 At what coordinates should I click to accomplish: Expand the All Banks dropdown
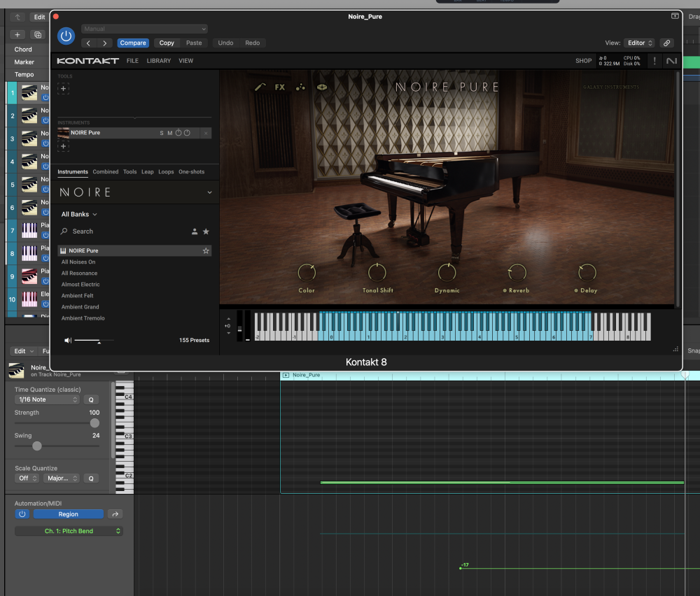(x=79, y=214)
